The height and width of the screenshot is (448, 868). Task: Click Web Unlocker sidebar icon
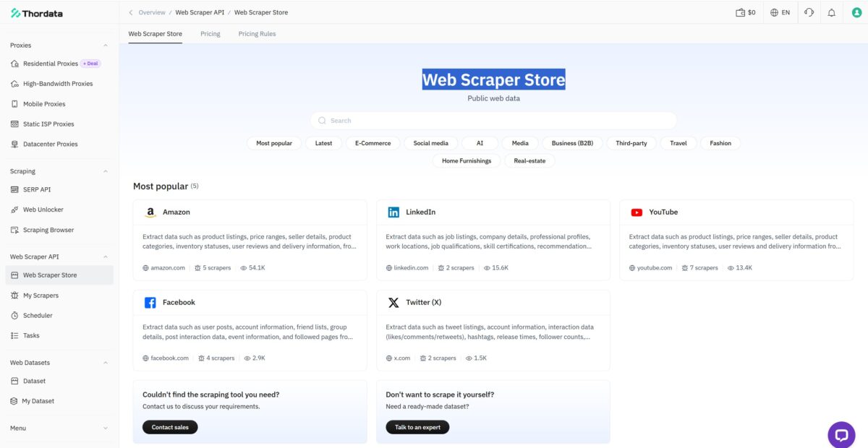coord(15,210)
